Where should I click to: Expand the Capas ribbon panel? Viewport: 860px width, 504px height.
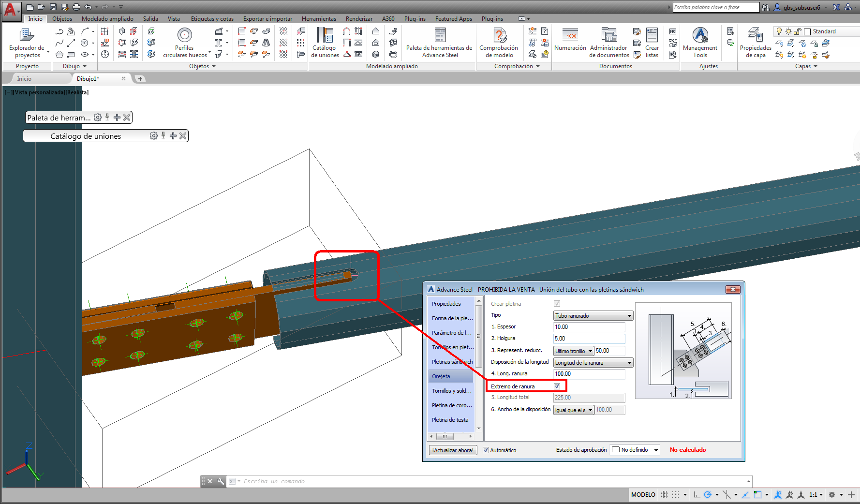(806, 66)
